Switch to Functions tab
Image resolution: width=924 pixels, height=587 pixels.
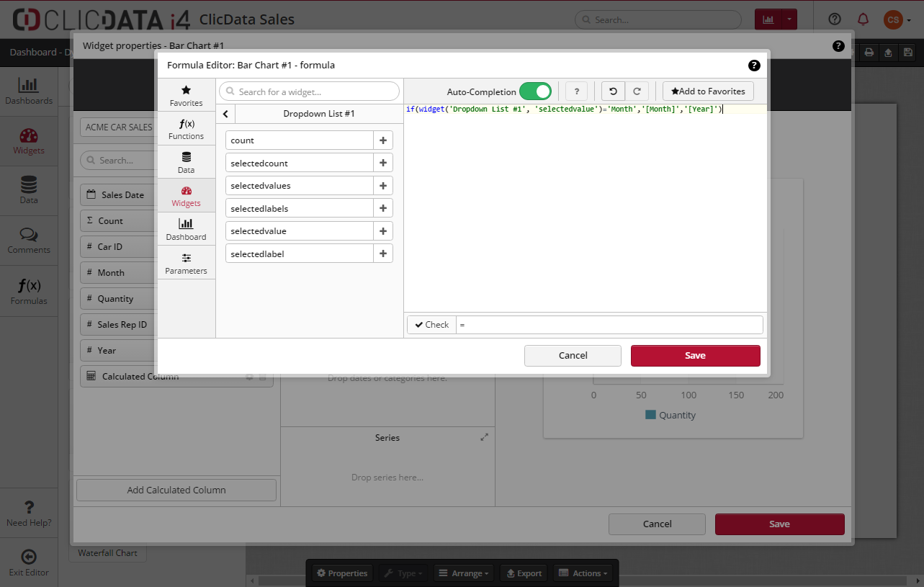click(187, 129)
